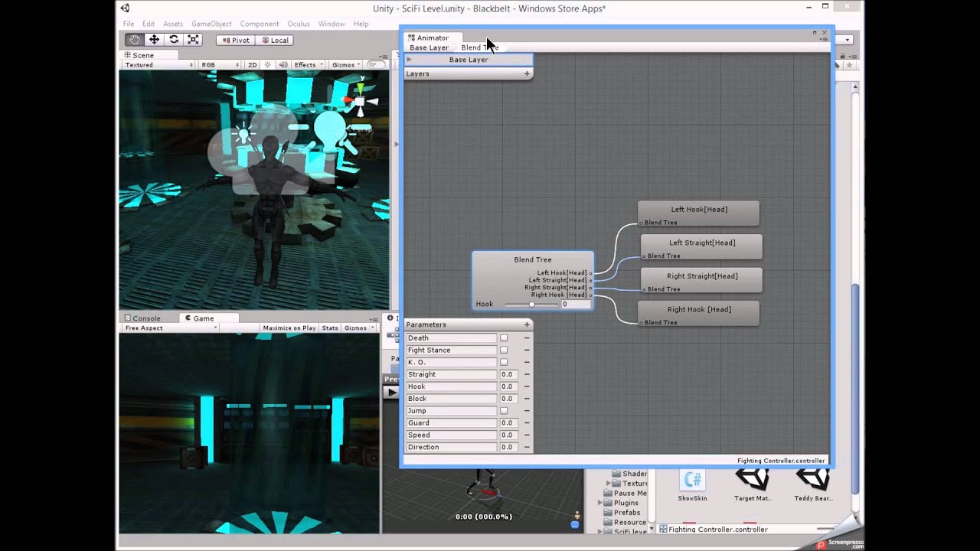Viewport: 980px width, 551px height.
Task: Open the Free Aspect dropdown in Game view
Action: (171, 328)
